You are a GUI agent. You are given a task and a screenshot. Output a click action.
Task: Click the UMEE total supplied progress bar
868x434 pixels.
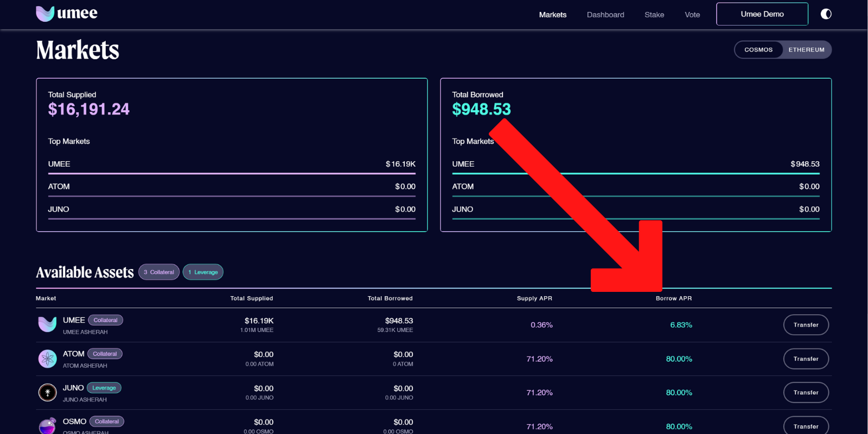[x=232, y=174]
